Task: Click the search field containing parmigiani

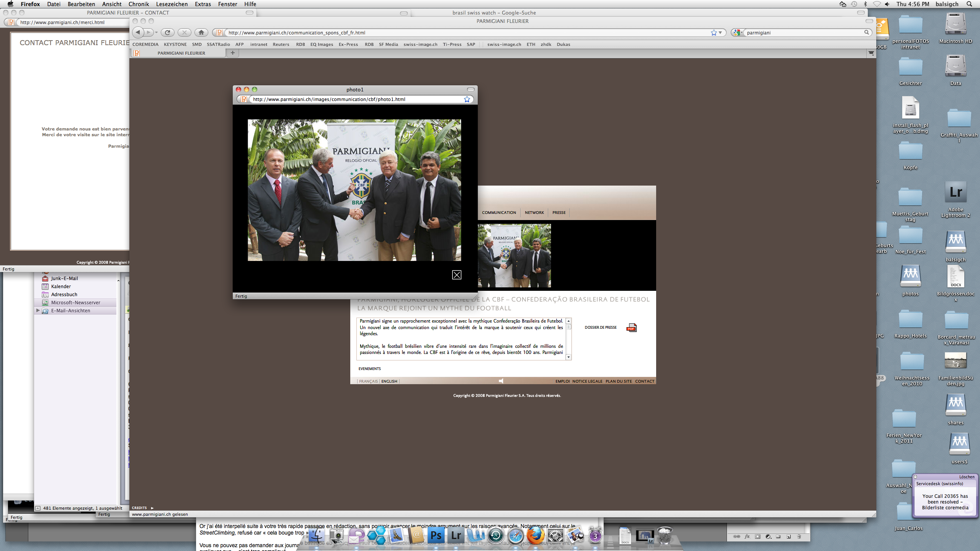Action: coord(804,33)
